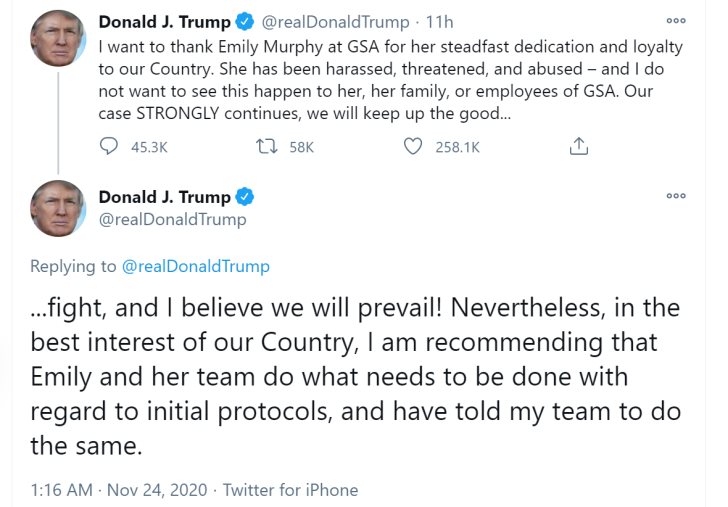Open share options for first tweet

coord(578,146)
